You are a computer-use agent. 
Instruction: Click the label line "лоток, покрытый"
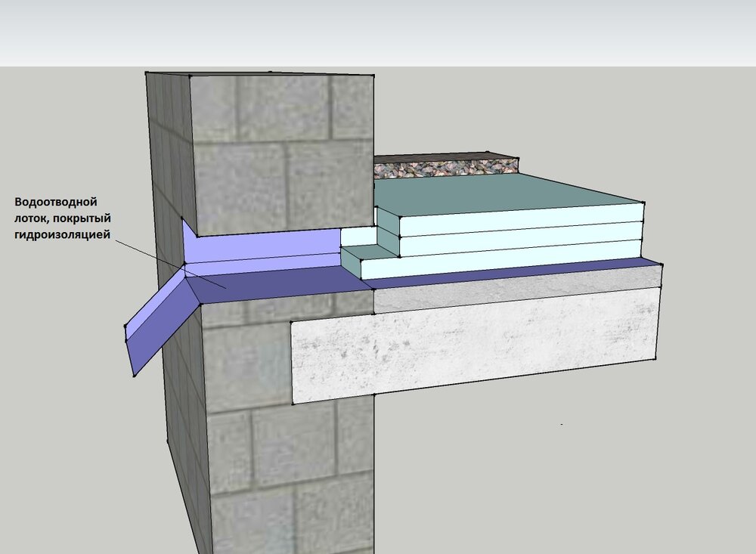pyautogui.click(x=63, y=218)
